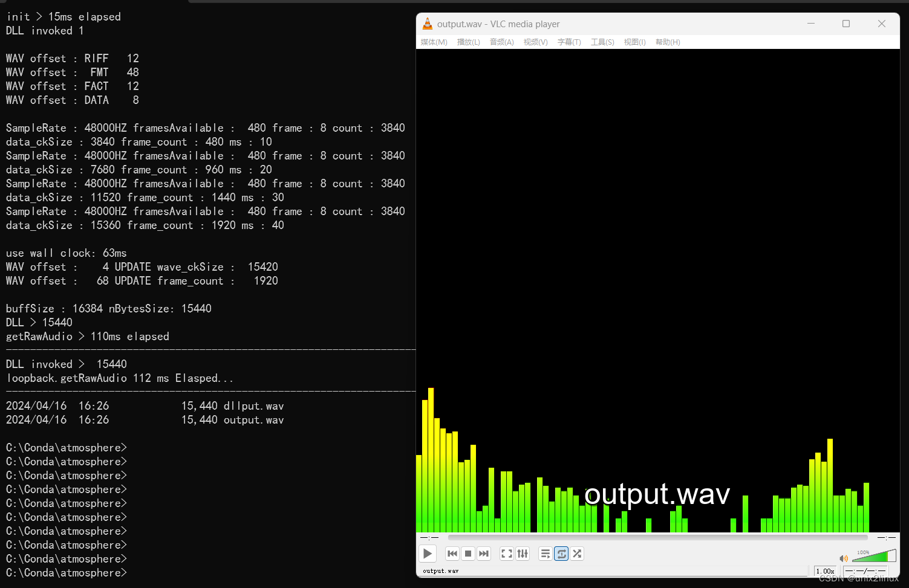Image resolution: width=909 pixels, height=588 pixels.
Task: Toggle loop repeat mode button
Action: pos(561,554)
